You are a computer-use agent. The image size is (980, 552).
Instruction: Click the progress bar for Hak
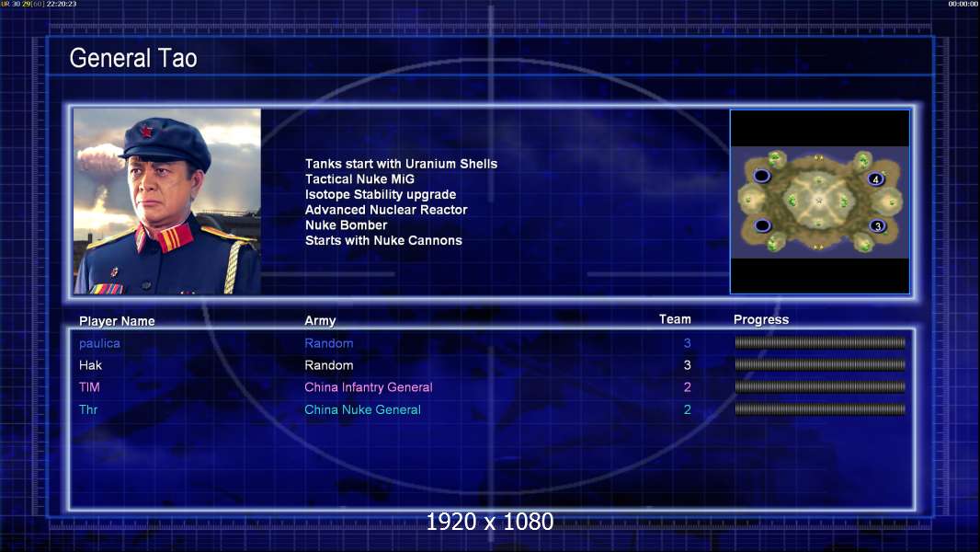[x=820, y=364]
